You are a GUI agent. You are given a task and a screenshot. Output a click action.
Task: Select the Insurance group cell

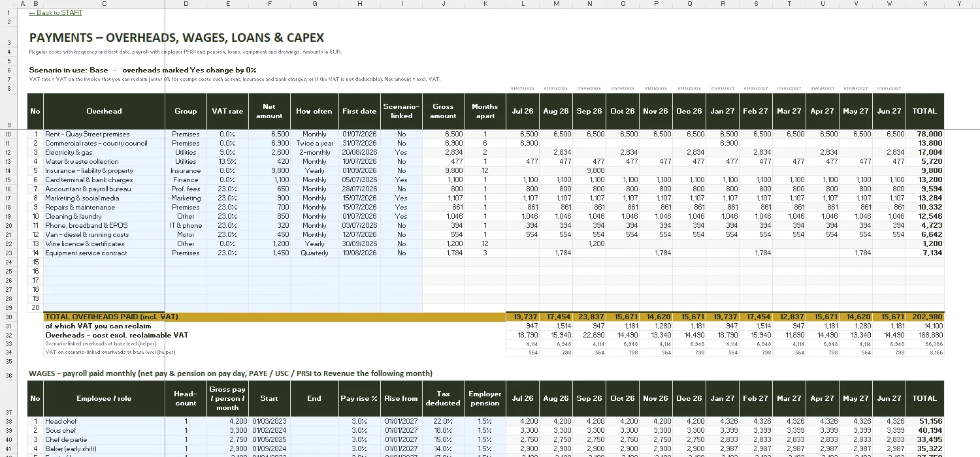click(186, 170)
